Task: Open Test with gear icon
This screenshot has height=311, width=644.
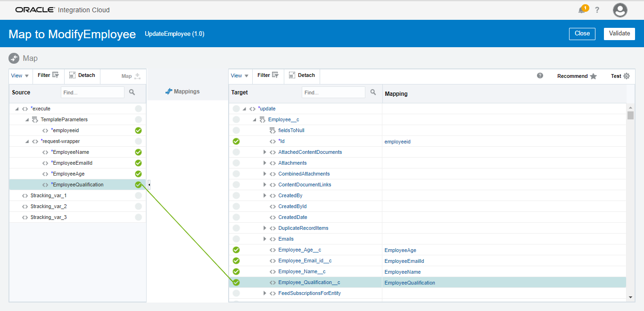Action: (x=620, y=76)
